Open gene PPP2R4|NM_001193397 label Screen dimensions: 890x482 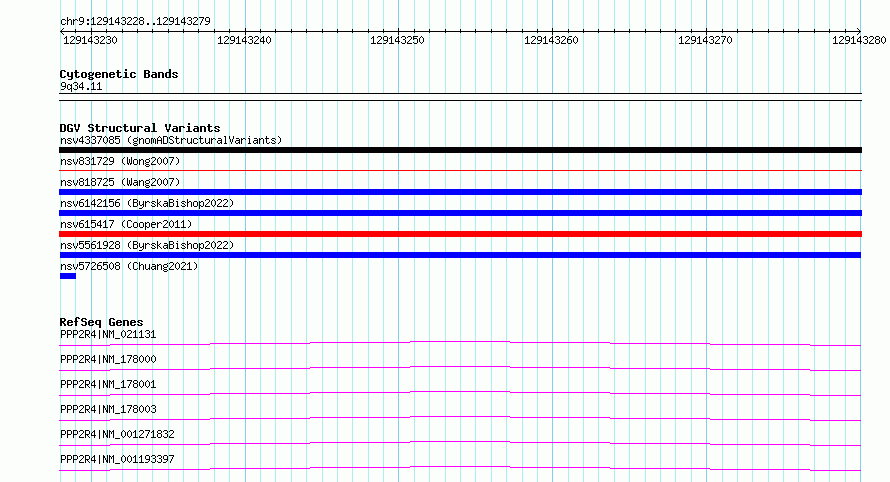click(117, 459)
